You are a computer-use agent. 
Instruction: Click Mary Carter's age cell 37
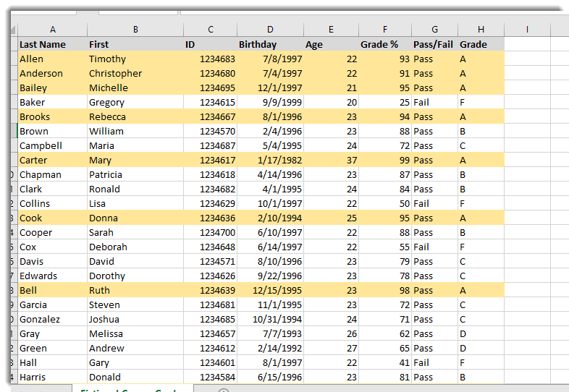click(x=331, y=160)
